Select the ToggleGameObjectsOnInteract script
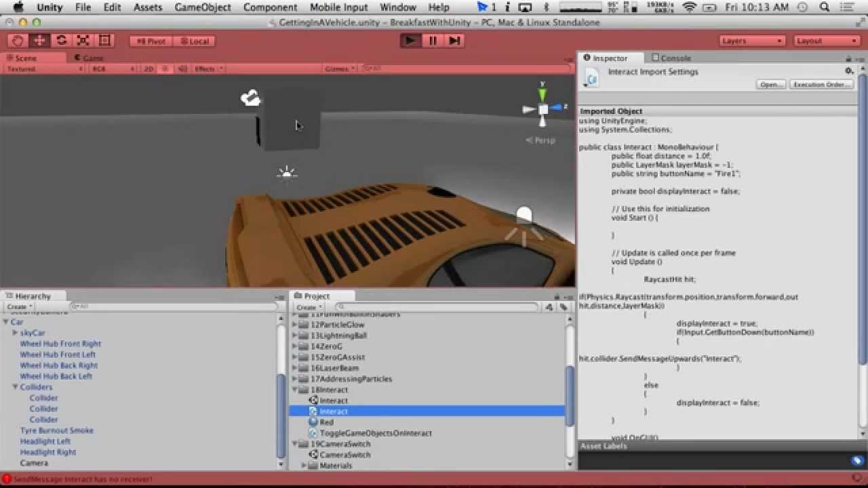 tap(370, 433)
